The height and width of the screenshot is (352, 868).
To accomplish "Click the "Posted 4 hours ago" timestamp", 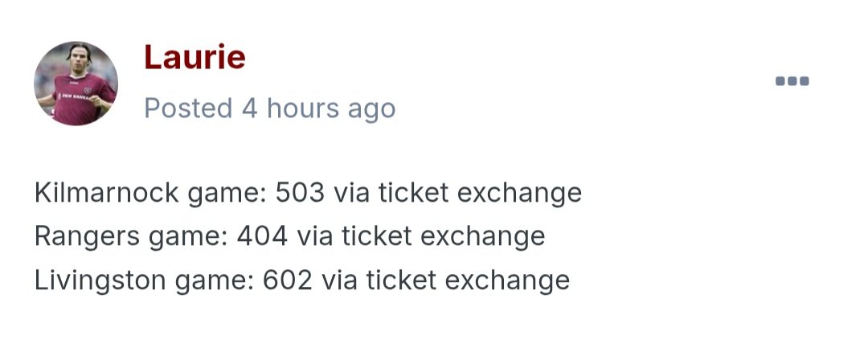I will click(269, 108).
